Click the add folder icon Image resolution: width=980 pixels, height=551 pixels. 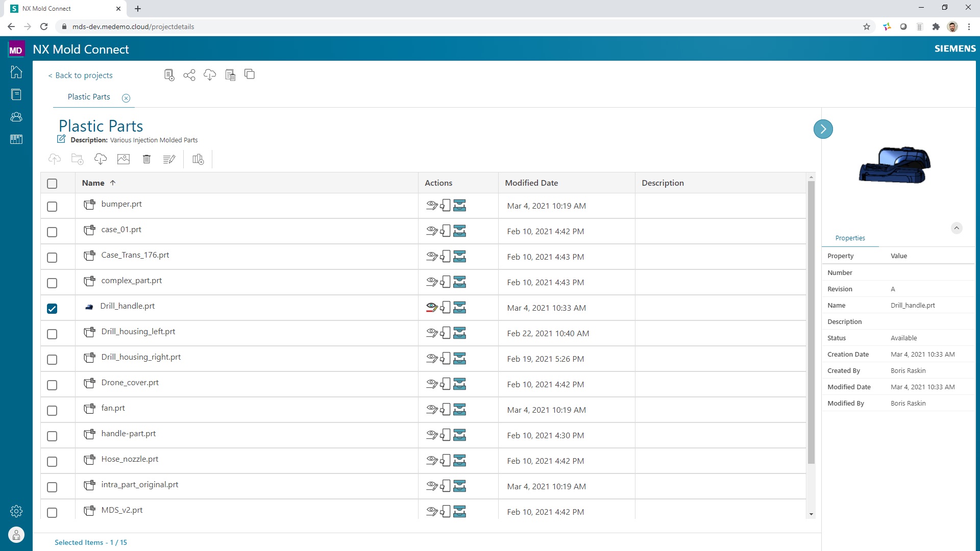78,159
